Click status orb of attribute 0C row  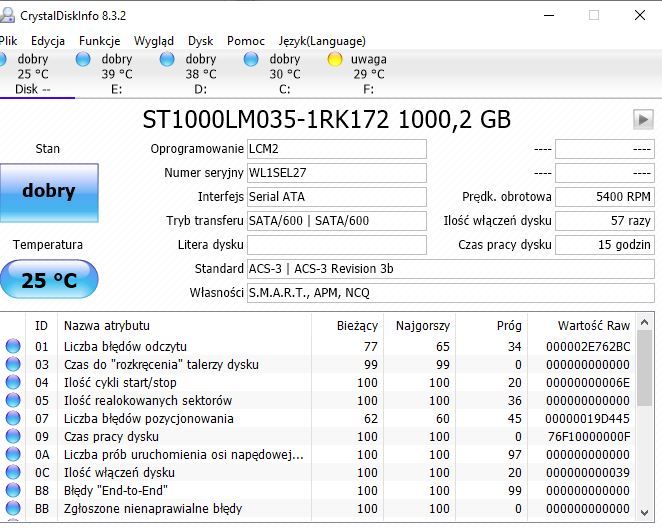tap(13, 472)
